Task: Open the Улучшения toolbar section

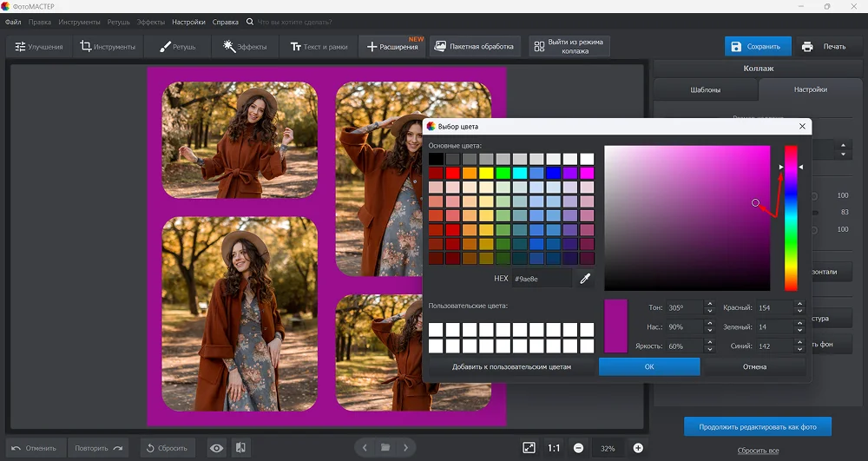Action: click(x=38, y=47)
